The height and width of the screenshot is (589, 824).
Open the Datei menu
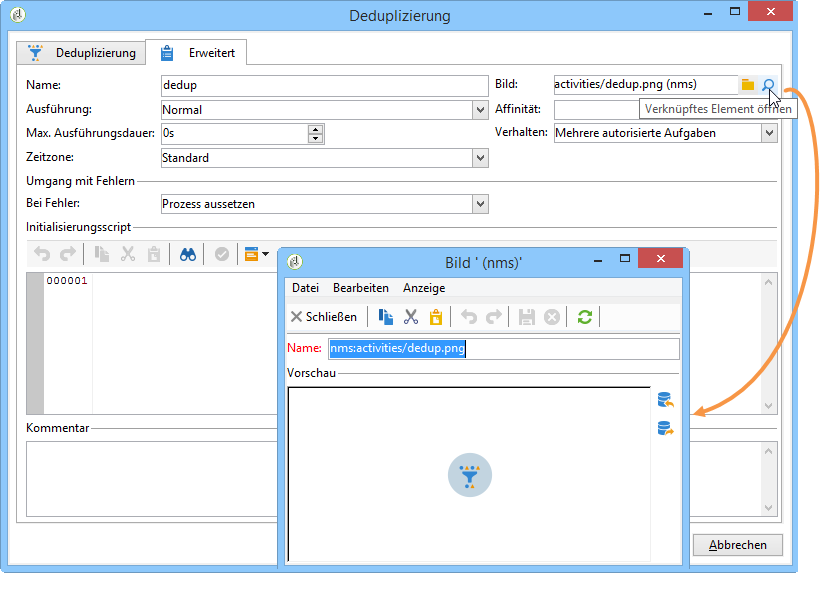pyautogui.click(x=305, y=288)
